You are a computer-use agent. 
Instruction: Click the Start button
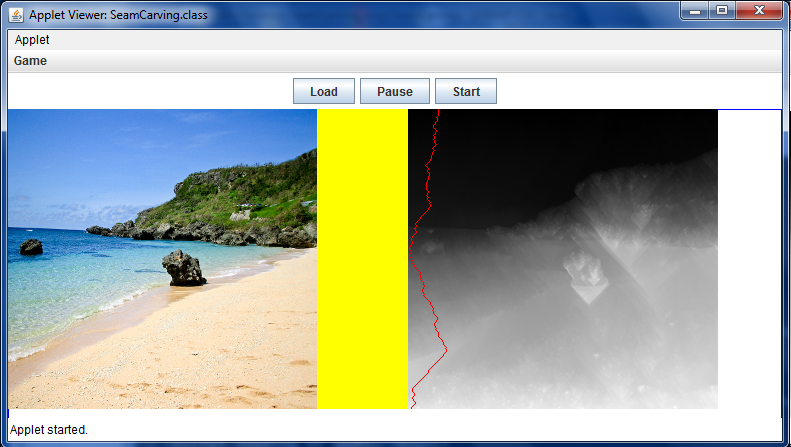point(466,92)
